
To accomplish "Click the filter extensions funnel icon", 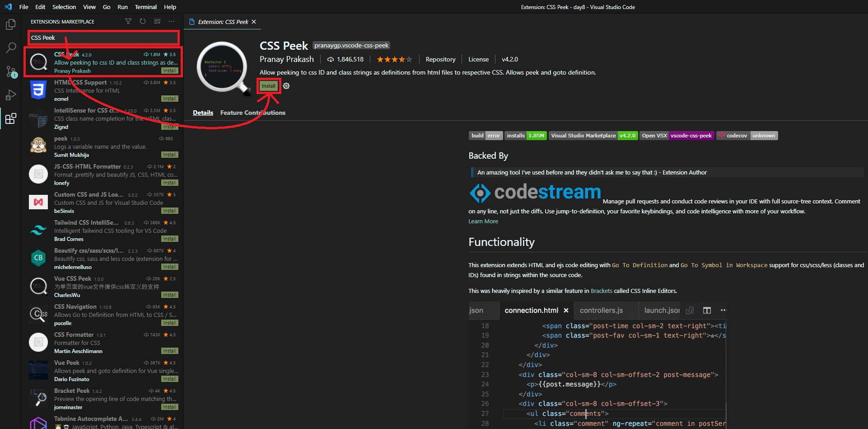I will (x=128, y=21).
